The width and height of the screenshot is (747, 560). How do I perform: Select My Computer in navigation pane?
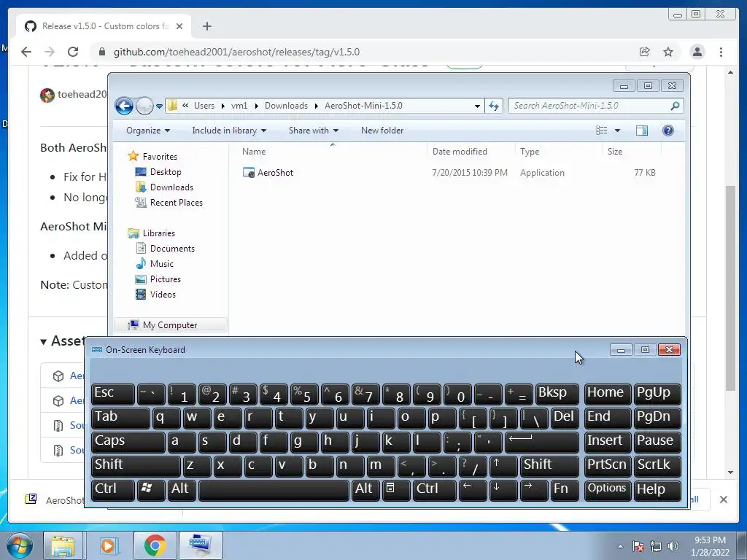pos(169,325)
